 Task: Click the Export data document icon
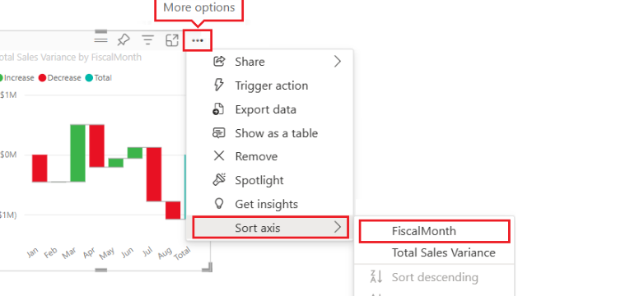pyautogui.click(x=218, y=109)
